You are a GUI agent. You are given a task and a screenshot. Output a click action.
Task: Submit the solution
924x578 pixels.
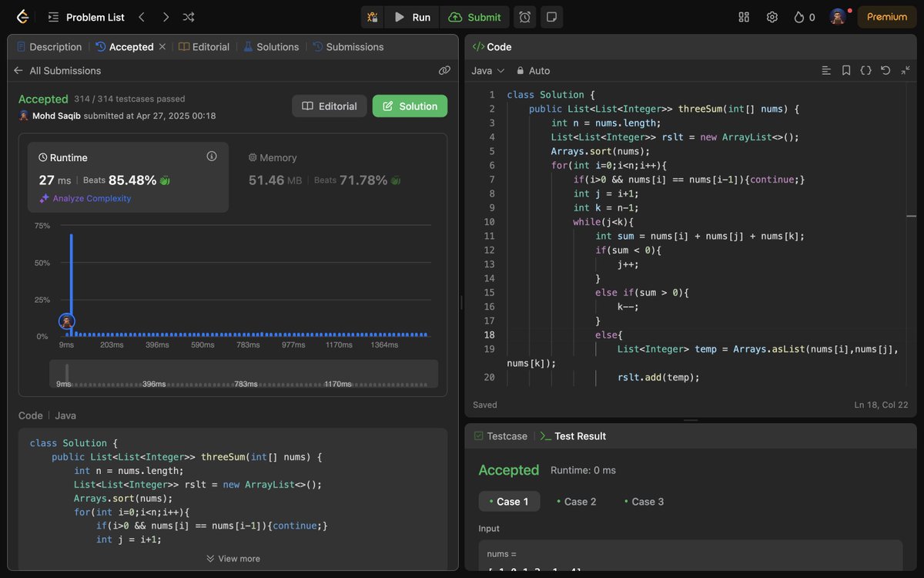[474, 17]
